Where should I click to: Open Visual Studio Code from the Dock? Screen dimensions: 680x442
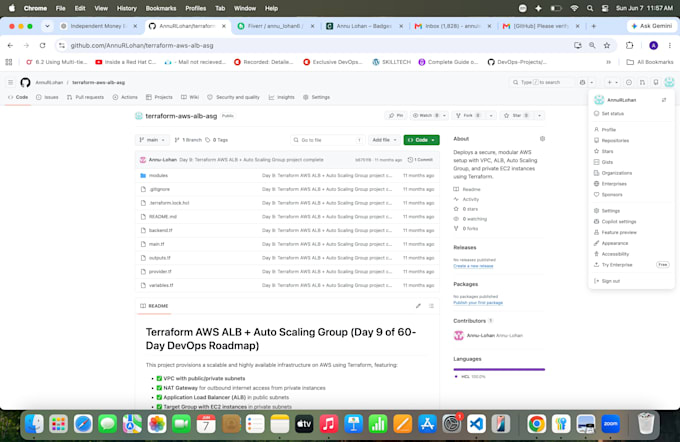tap(476, 424)
